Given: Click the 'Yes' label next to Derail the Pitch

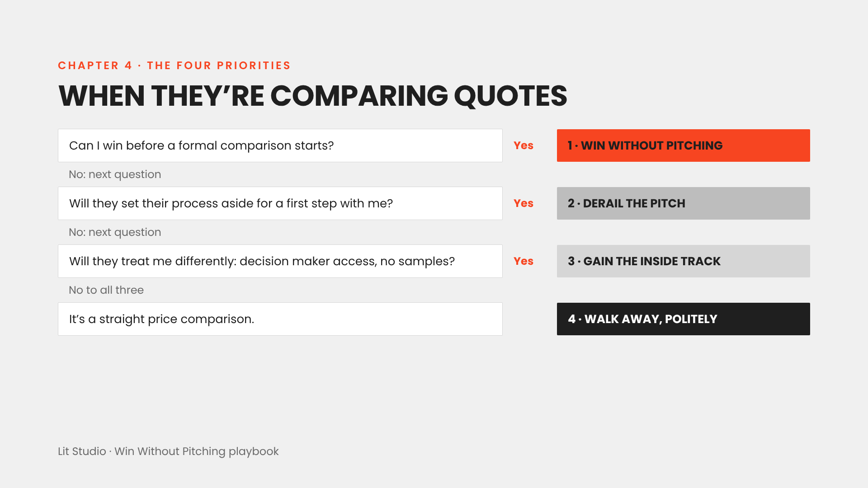Looking at the screenshot, I should (x=524, y=203).
